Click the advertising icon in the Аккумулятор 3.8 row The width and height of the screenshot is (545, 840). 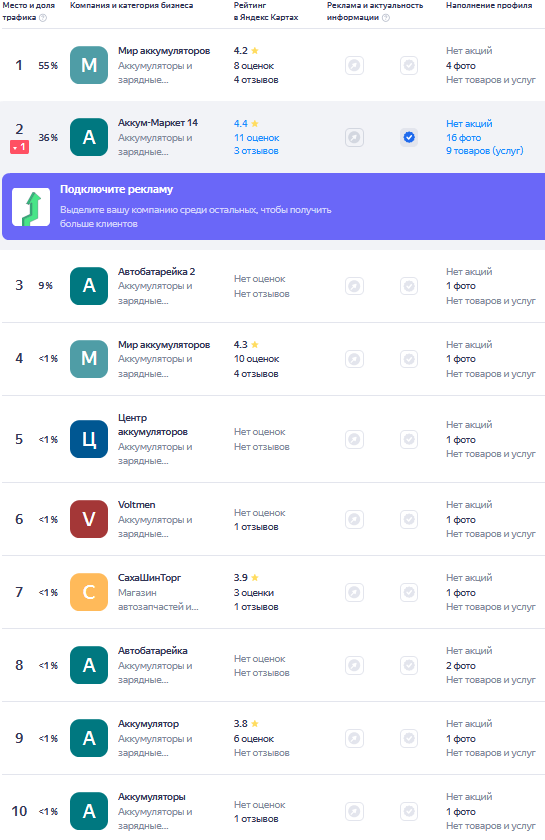pyautogui.click(x=354, y=738)
